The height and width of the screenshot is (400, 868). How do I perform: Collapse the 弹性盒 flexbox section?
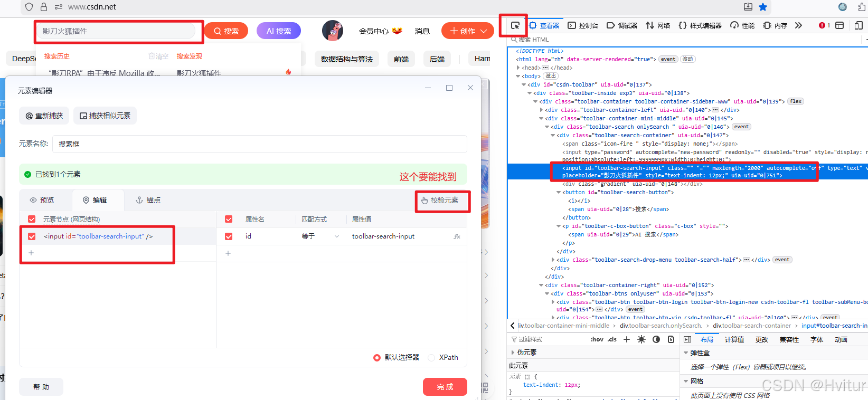click(x=686, y=353)
